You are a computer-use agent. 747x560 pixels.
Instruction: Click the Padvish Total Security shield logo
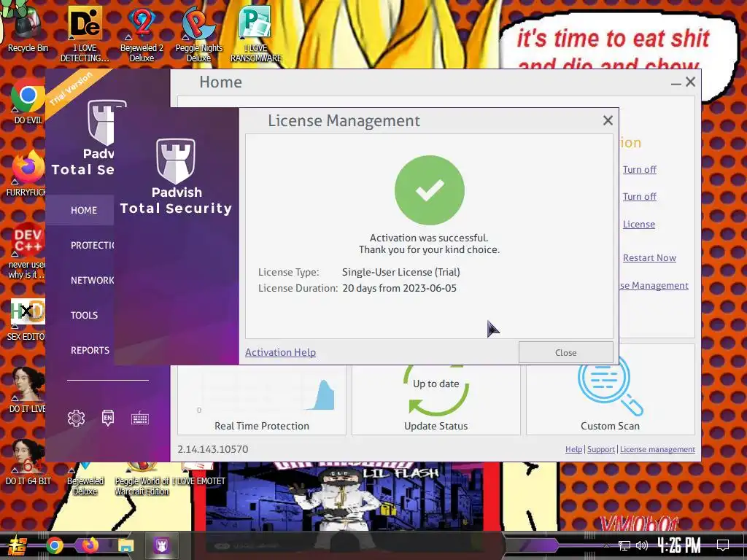click(x=176, y=161)
